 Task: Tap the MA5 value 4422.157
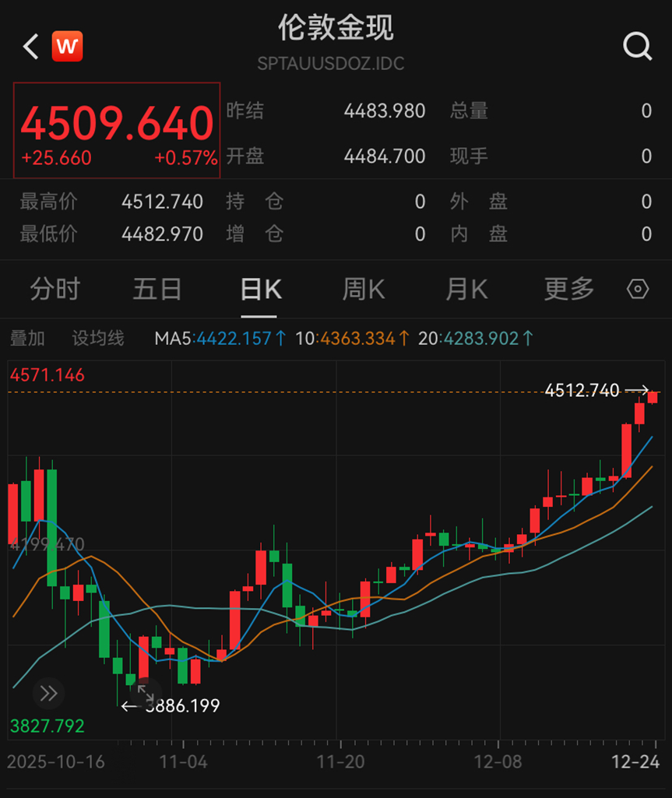[x=234, y=339]
